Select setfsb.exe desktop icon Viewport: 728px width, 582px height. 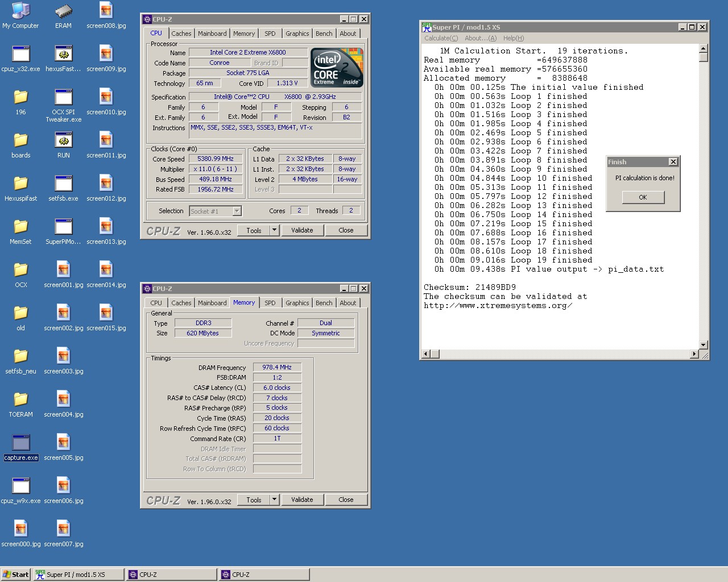pos(63,188)
